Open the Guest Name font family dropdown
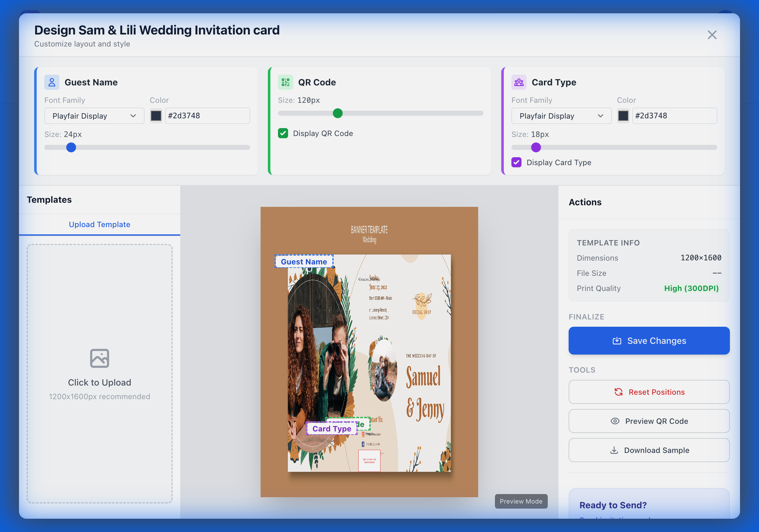 point(94,116)
